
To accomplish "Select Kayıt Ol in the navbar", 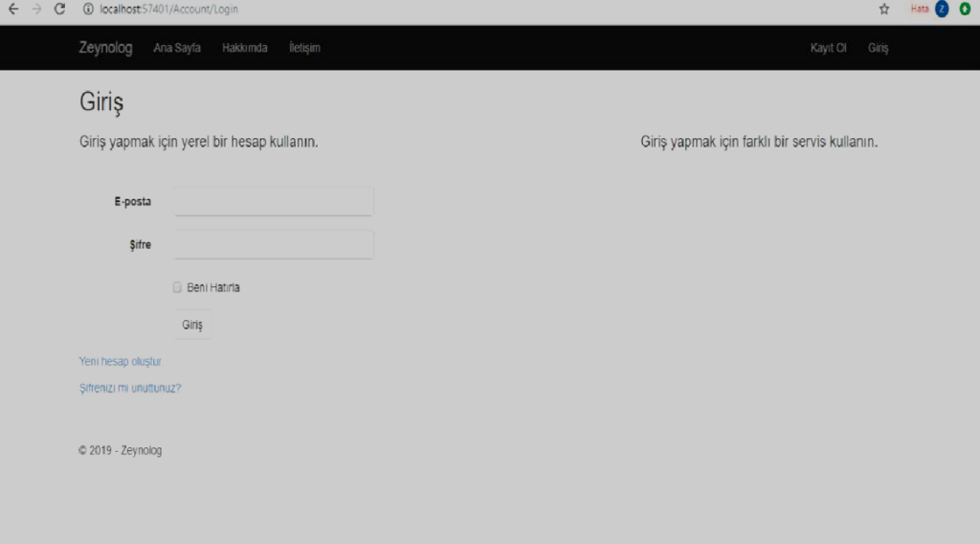I will [828, 50].
